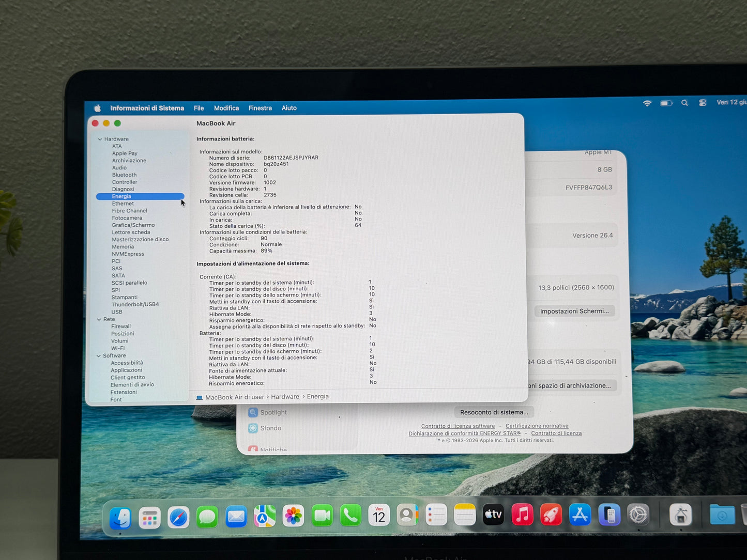This screenshot has width=747, height=560.
Task: Select Firewall under Rete
Action: click(x=121, y=326)
